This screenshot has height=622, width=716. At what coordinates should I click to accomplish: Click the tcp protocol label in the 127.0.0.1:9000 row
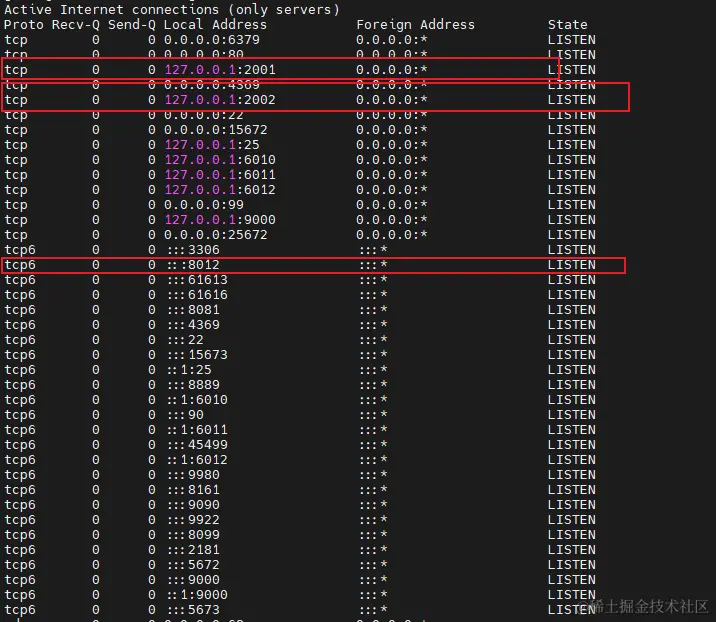(16, 220)
